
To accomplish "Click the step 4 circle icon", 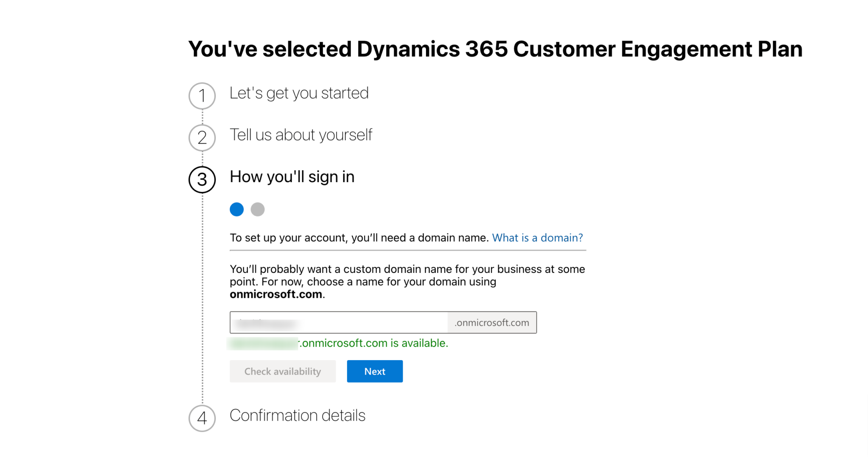I will (202, 419).
